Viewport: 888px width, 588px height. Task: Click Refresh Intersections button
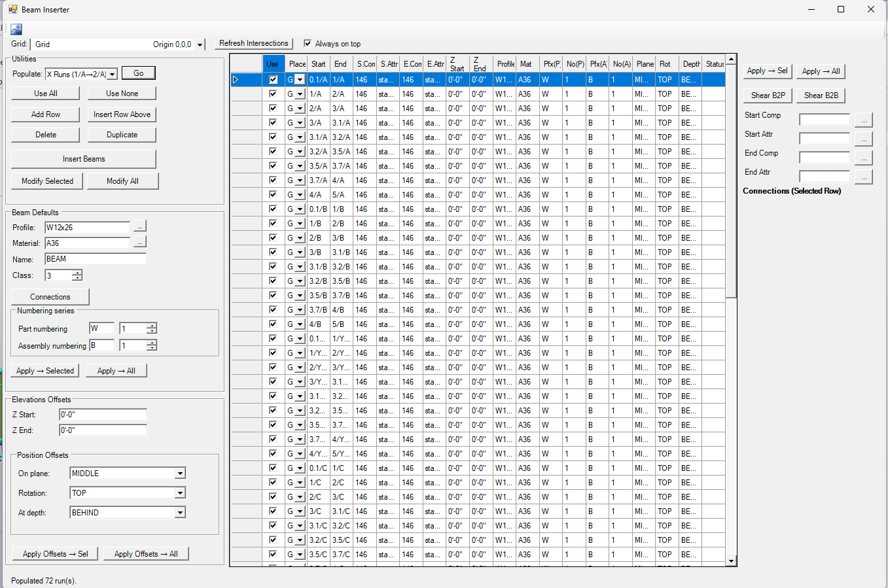tap(254, 43)
